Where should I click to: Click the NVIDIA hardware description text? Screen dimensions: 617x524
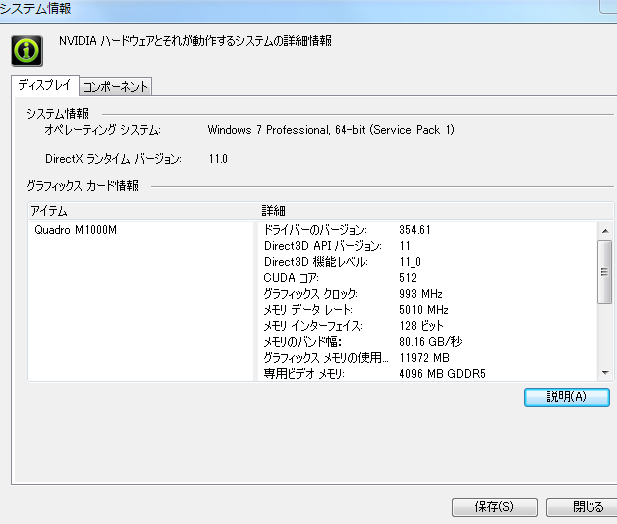tap(195, 41)
